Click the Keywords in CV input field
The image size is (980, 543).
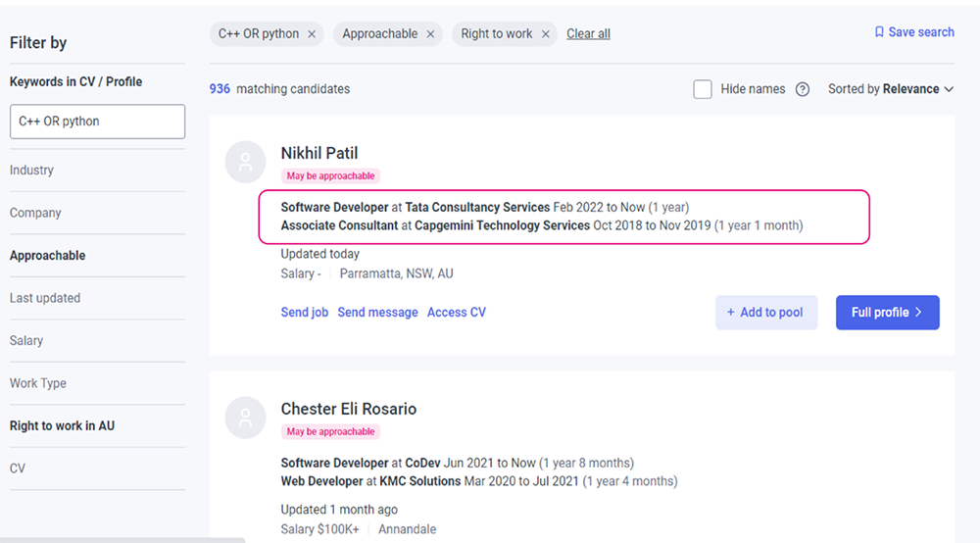point(97,122)
